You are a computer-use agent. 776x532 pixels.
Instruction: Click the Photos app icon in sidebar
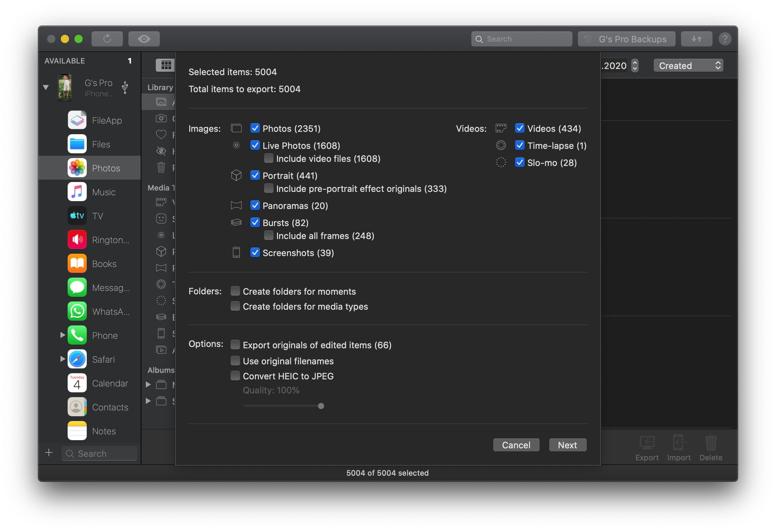(77, 168)
